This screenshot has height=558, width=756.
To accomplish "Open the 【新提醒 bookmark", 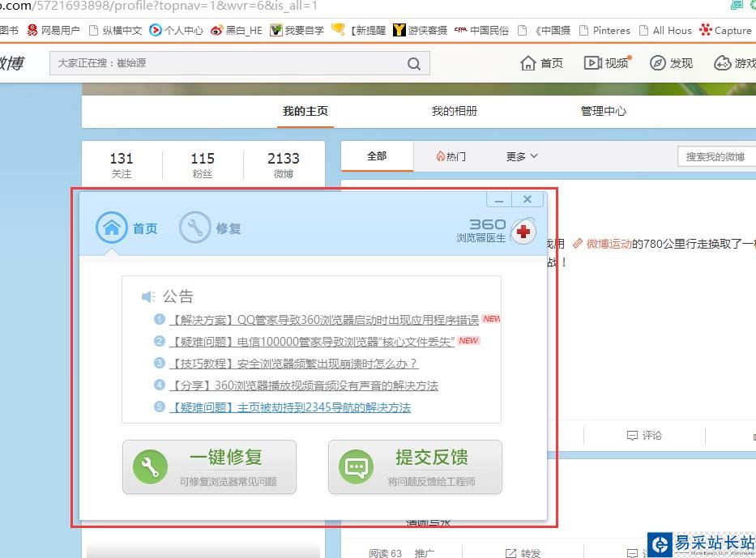I will [x=359, y=30].
